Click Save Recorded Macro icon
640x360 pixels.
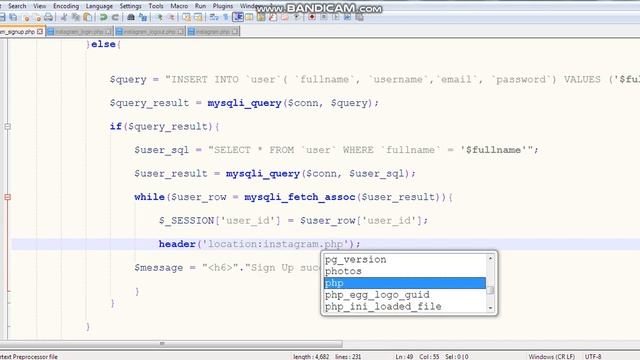point(359,17)
